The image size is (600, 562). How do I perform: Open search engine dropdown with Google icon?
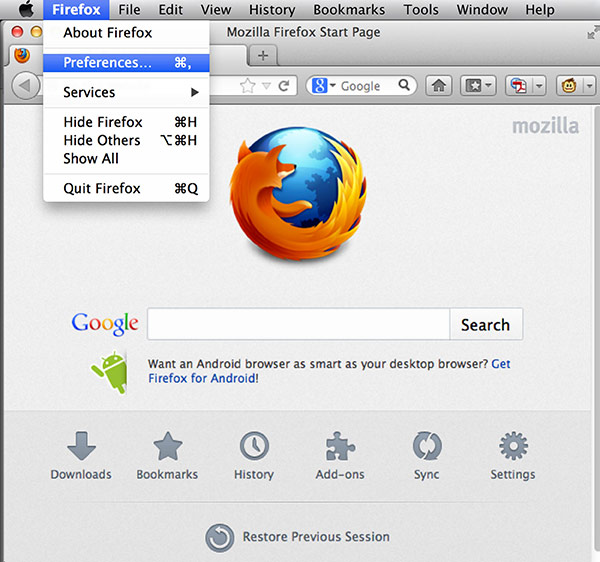coord(323,86)
